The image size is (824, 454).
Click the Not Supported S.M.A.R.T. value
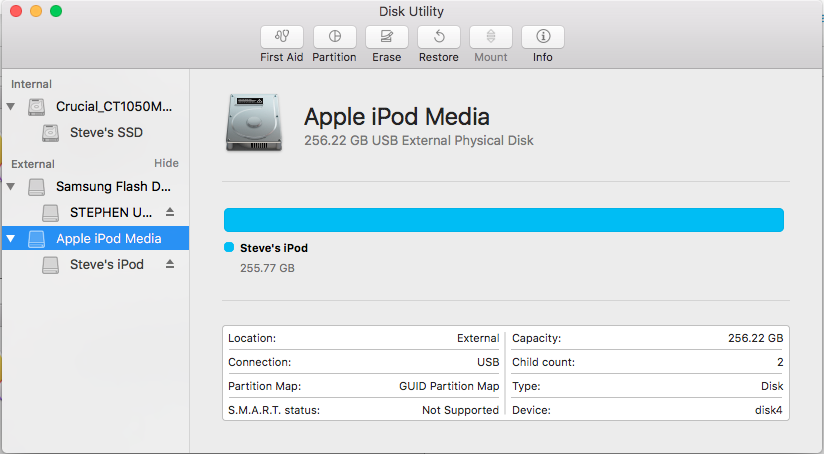click(460, 410)
